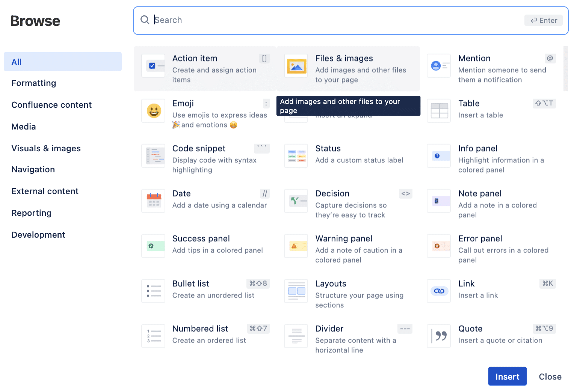Switch to Development category
Viewport: 574px width, 392px height.
point(38,235)
